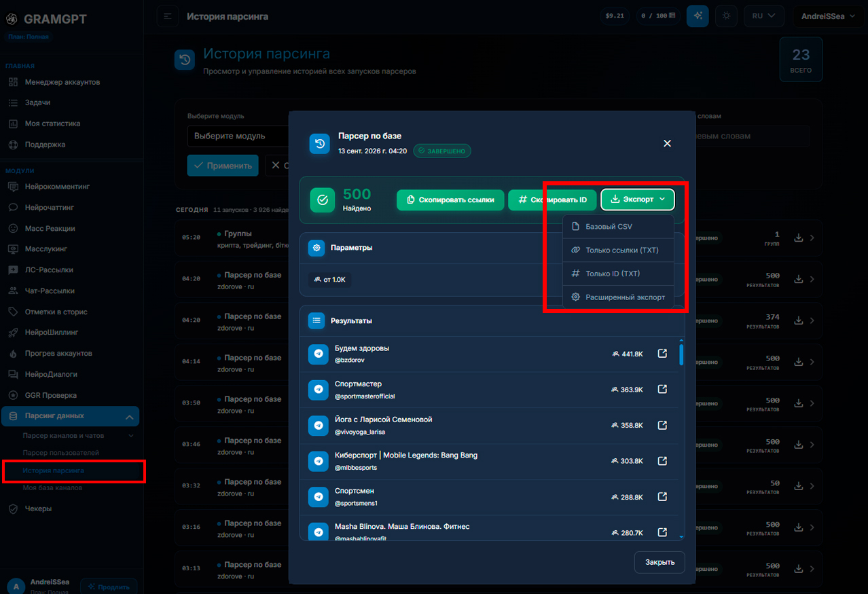The height and width of the screenshot is (594, 868).
Task: Expand the 03:16 run row chevron
Action: pyautogui.click(x=812, y=527)
